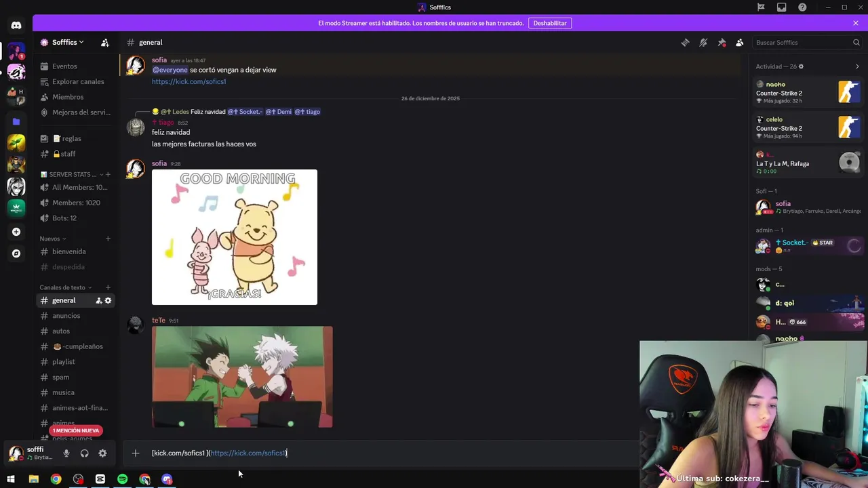Image resolution: width=868 pixels, height=488 pixels.
Task: Click the attach file plus button
Action: click(x=136, y=453)
